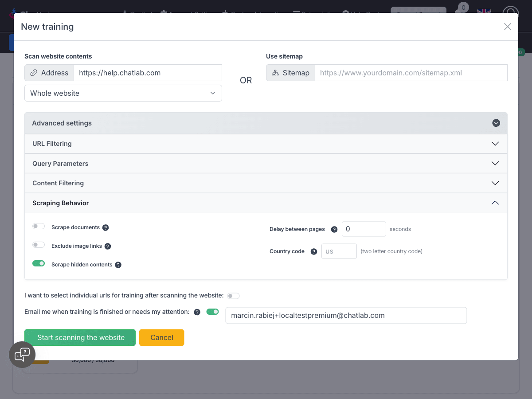The height and width of the screenshot is (399, 532).
Task: Open the chat support widget icon
Action: point(22,355)
